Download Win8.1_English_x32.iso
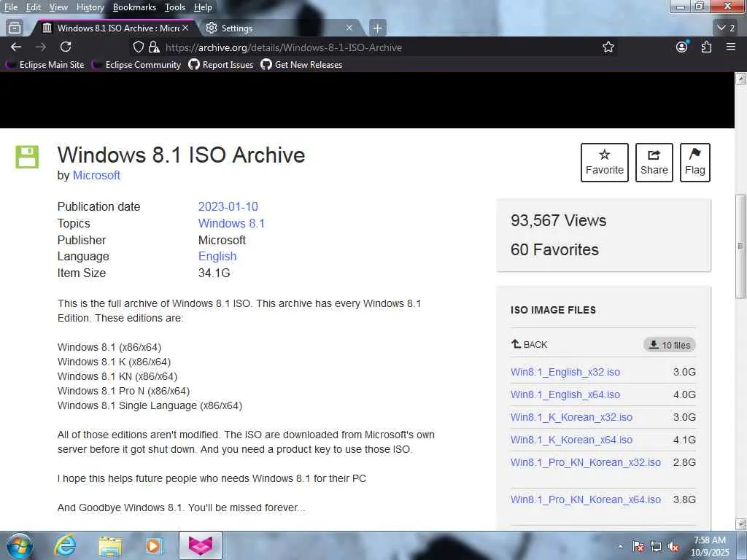 click(565, 372)
